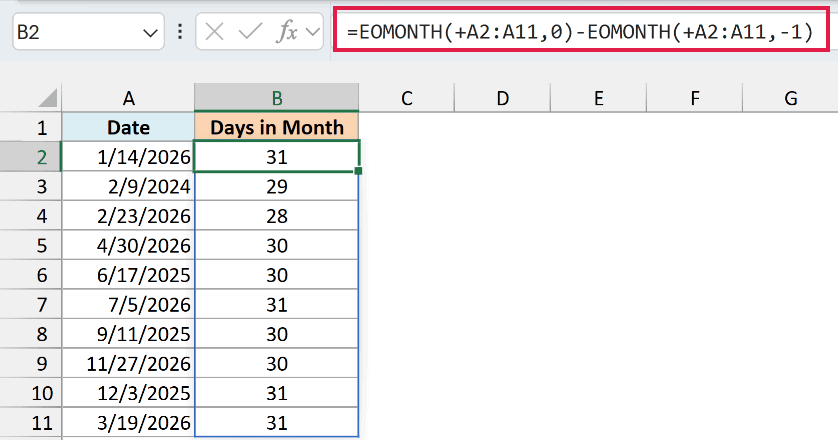838x440 pixels.
Task: Click the Select All corner triangle
Action: click(48, 98)
